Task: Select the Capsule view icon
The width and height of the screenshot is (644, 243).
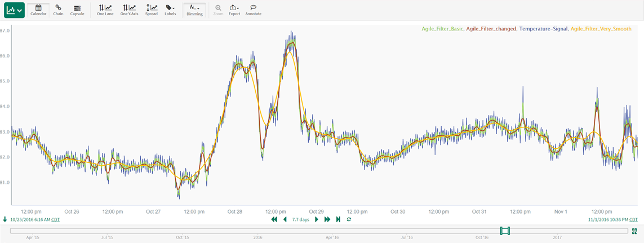Action: click(77, 10)
